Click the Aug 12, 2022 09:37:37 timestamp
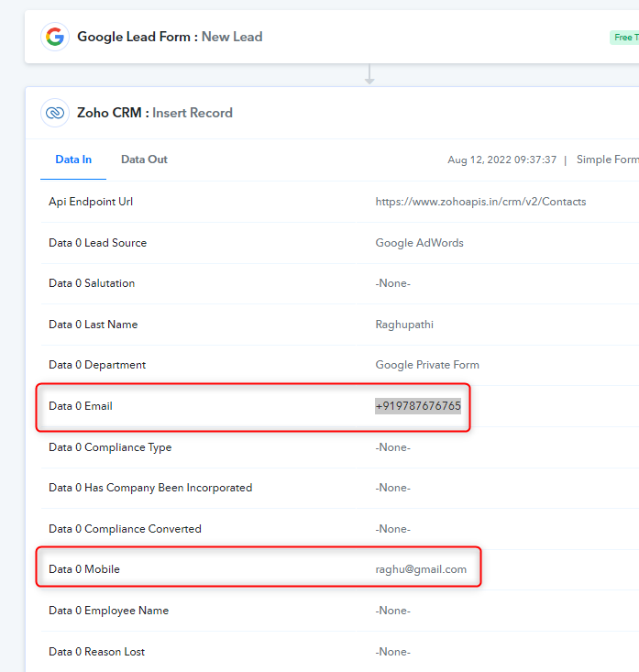Viewport: 639px width, 672px height. 501,160
